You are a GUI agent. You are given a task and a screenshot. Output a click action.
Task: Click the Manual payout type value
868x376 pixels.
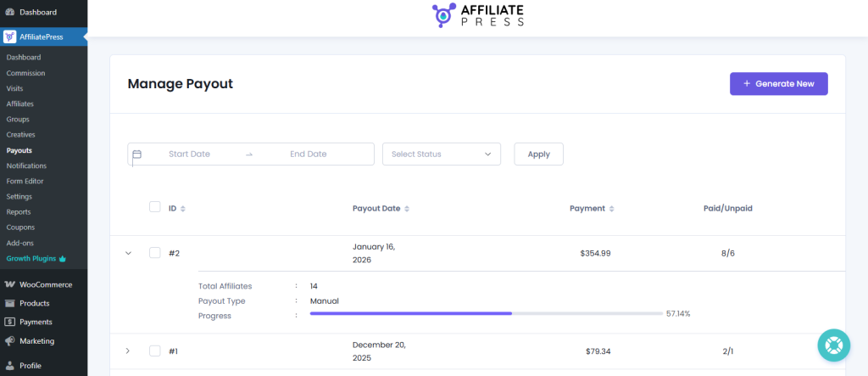(325, 301)
